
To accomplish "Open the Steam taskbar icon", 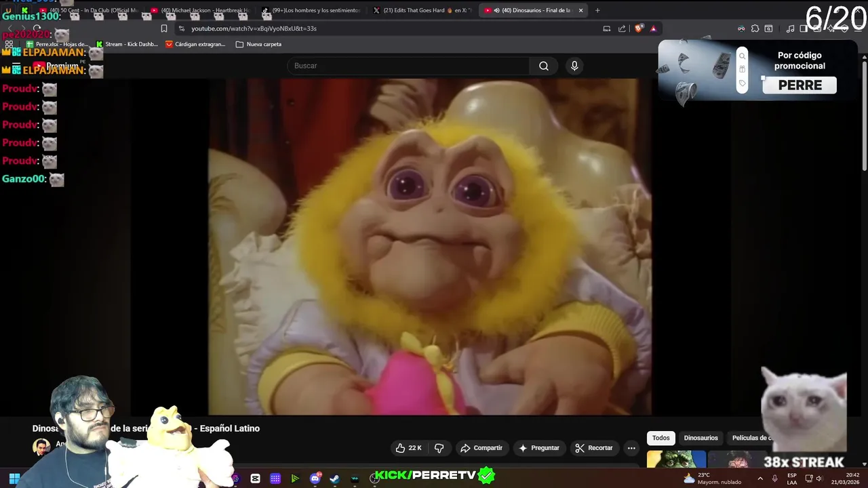I will (x=334, y=479).
